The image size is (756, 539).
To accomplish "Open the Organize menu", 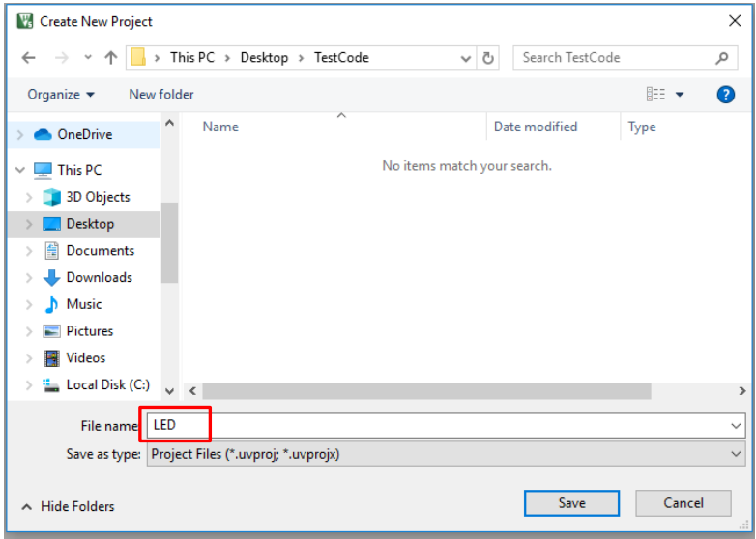I will click(x=62, y=95).
